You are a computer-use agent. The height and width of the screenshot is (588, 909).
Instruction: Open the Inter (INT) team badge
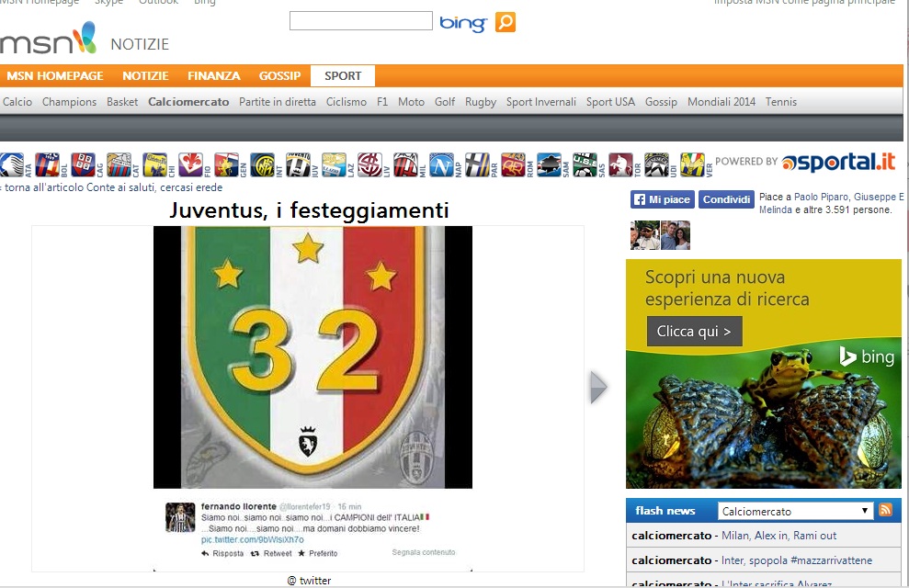click(x=263, y=165)
